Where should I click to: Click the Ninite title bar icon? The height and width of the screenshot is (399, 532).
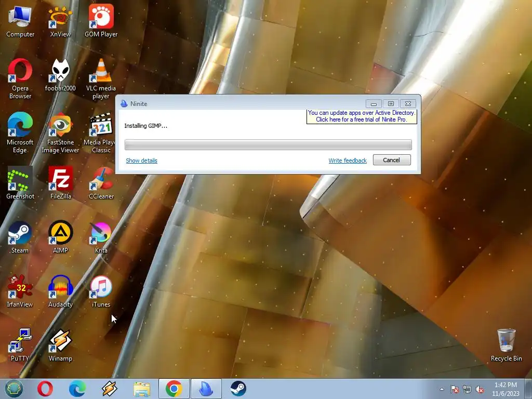point(124,103)
